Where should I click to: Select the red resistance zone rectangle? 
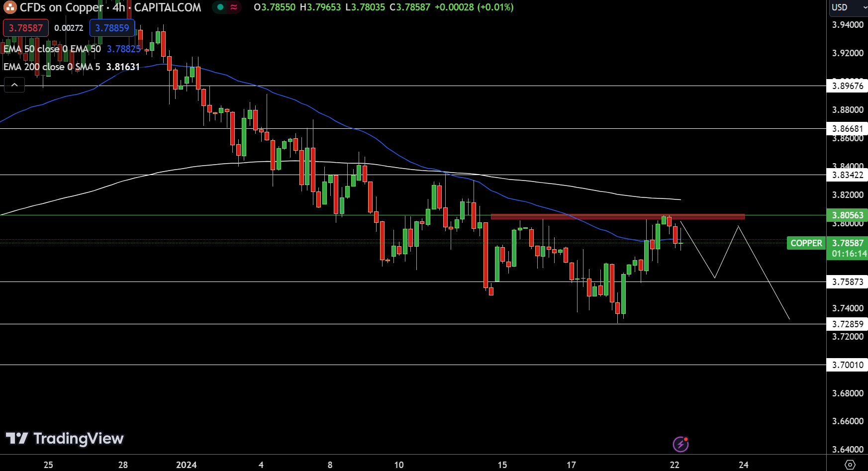[618, 216]
